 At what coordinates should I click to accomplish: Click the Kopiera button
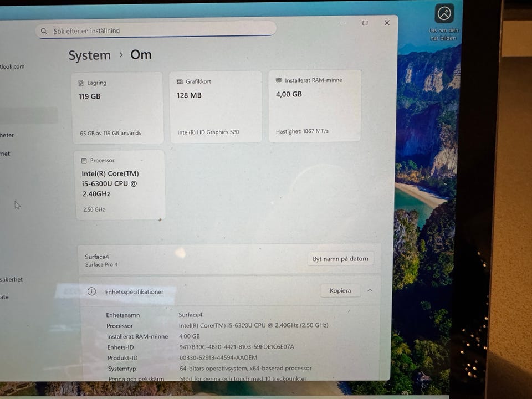click(x=340, y=291)
